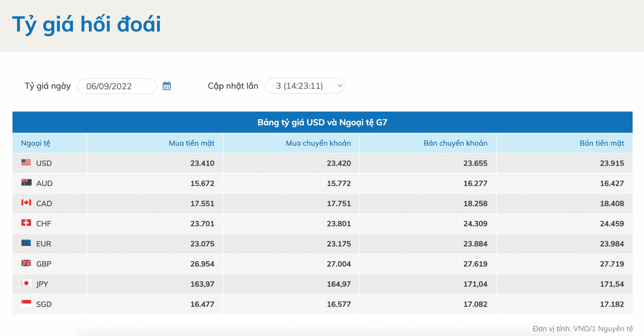Viewport: 644px width, 336px height.
Task: Click GBP transfer buy value 27.004
Action: click(x=339, y=264)
